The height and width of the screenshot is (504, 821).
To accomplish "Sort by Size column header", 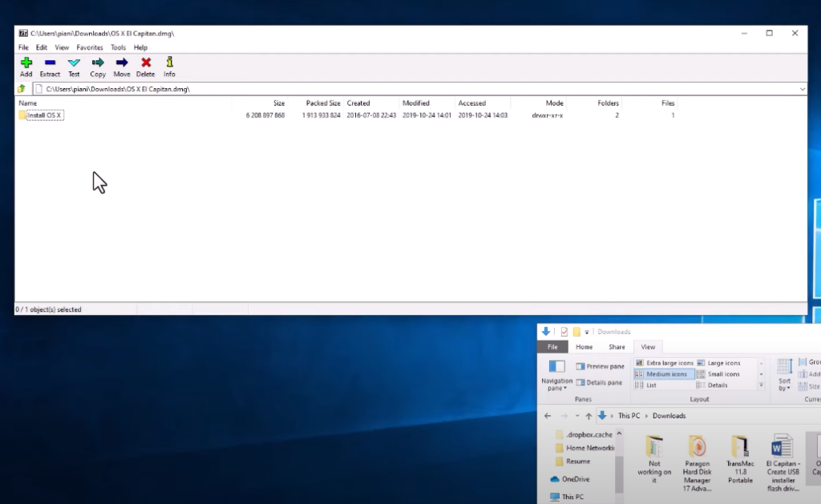I will click(278, 103).
